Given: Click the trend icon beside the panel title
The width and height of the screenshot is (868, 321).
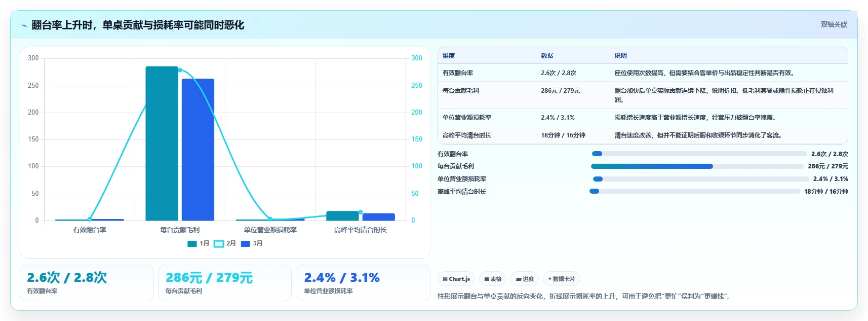Looking at the screenshot, I should pyautogui.click(x=24, y=25).
